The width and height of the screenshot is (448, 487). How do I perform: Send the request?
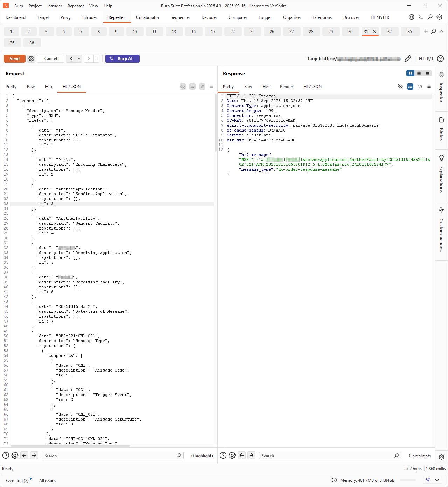[15, 59]
